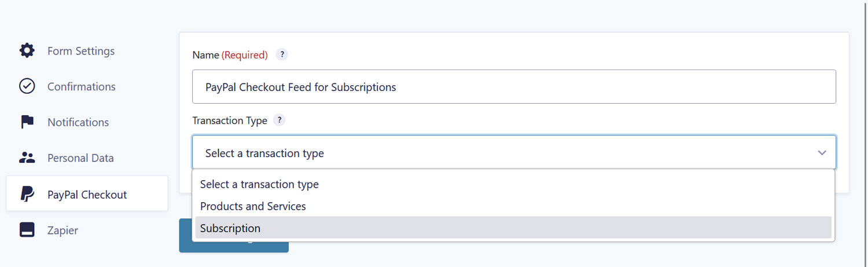Click the PayPal logo icon in sidebar
The width and height of the screenshot is (868, 267).
[x=27, y=194]
